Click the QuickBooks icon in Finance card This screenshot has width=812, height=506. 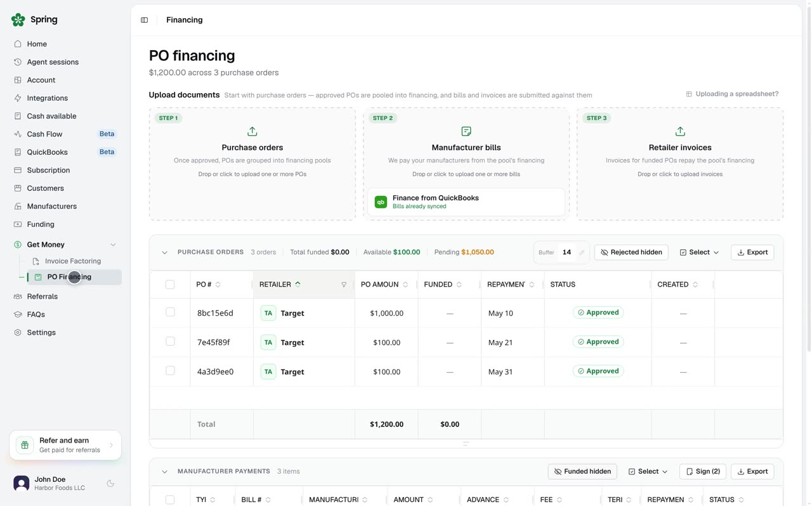381,202
